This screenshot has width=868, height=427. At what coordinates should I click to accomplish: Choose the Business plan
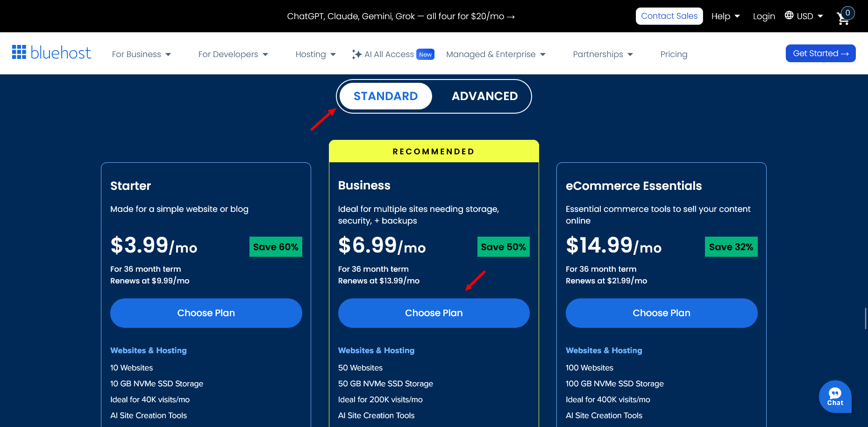point(434,313)
